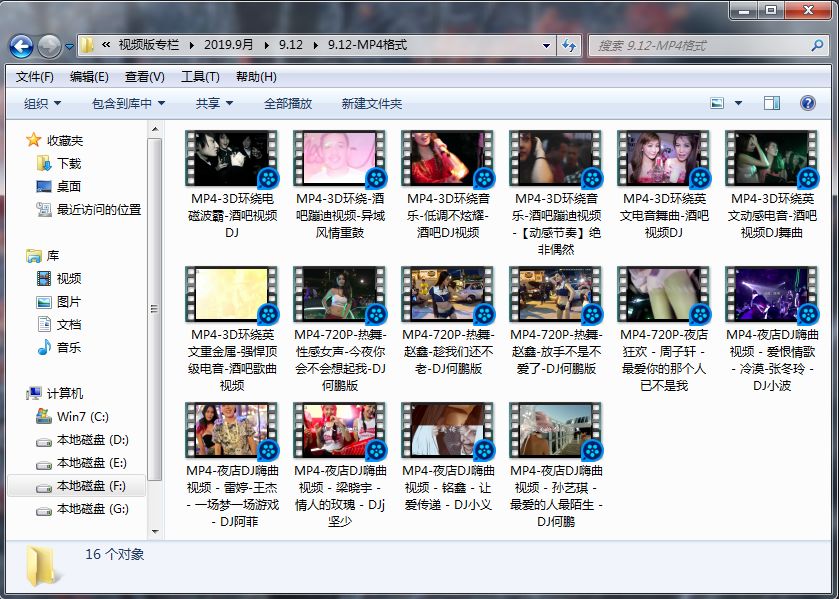Open the 编辑(E) menu

pyautogui.click(x=89, y=77)
